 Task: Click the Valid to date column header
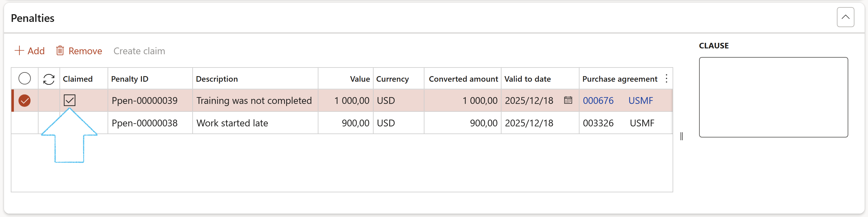coord(527,79)
